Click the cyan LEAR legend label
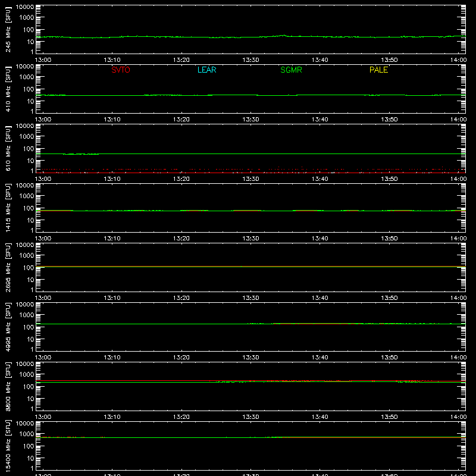Viewport: 476px width, 476px height. 206,70
